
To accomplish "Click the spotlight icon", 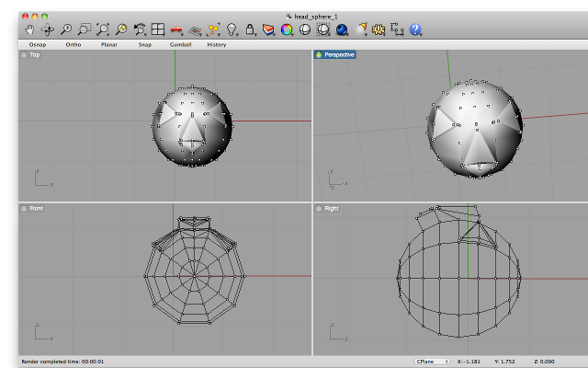I will (x=362, y=29).
